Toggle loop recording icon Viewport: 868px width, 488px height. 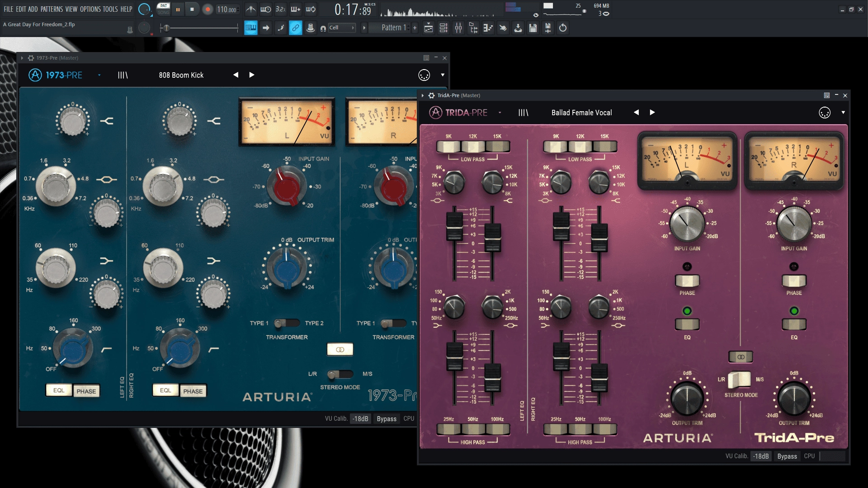(311, 9)
